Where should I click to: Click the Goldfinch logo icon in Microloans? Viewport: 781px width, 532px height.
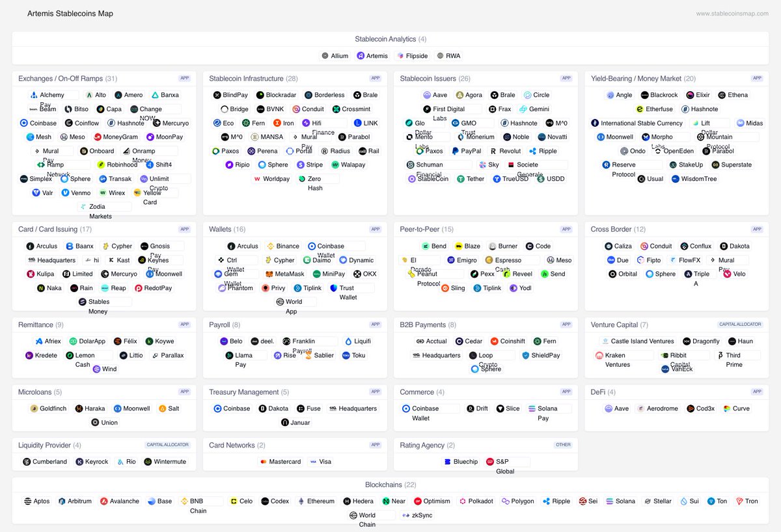click(x=34, y=409)
